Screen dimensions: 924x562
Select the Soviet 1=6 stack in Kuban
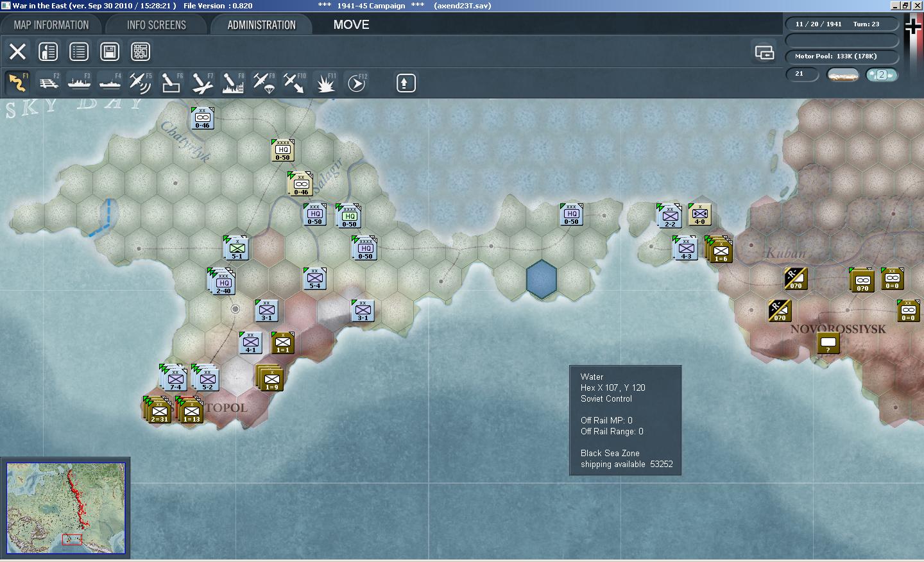click(x=719, y=250)
